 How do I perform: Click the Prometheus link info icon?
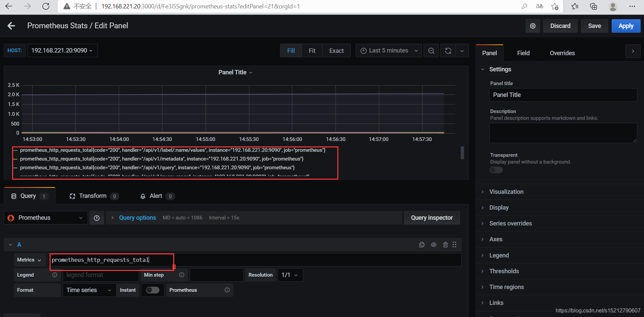tap(227, 290)
